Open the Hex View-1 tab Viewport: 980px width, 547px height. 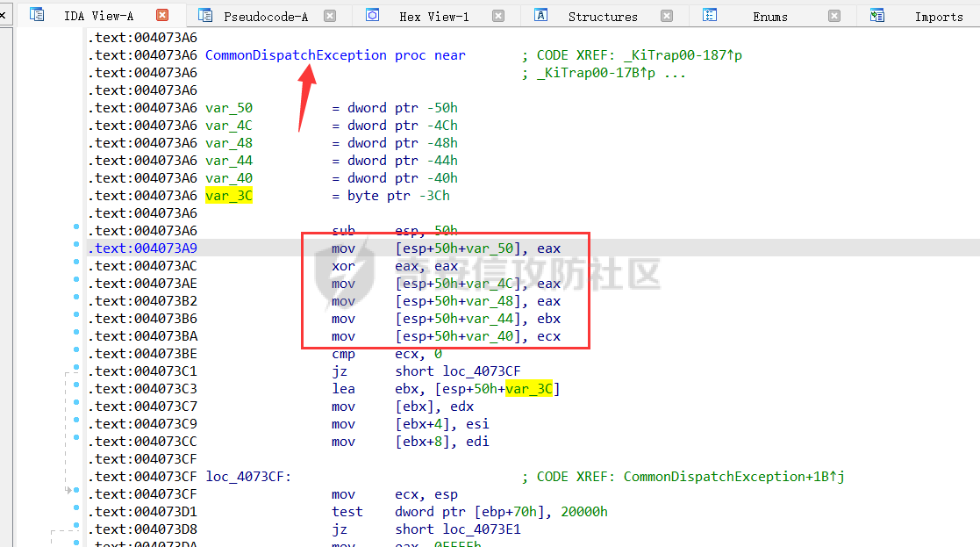(433, 17)
